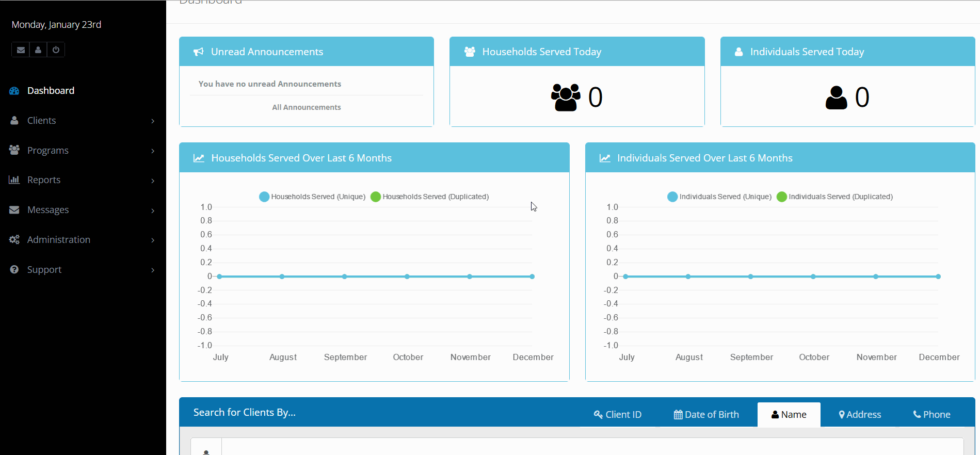Viewport: 980px width, 455px height.
Task: Click the gears Administration icon
Action: [14, 240]
